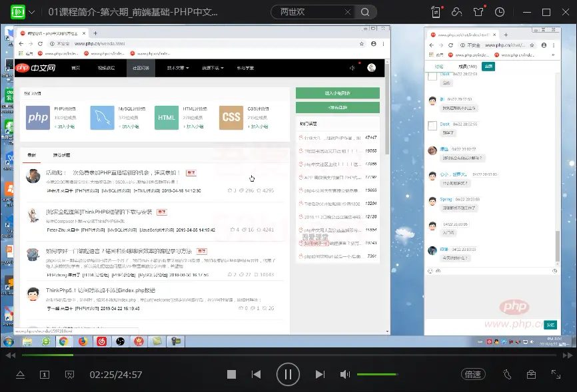Screen dimensions: 577x392
Task: Select the highlighted 社区问答 nav tab
Action: pyautogui.click(x=141, y=68)
